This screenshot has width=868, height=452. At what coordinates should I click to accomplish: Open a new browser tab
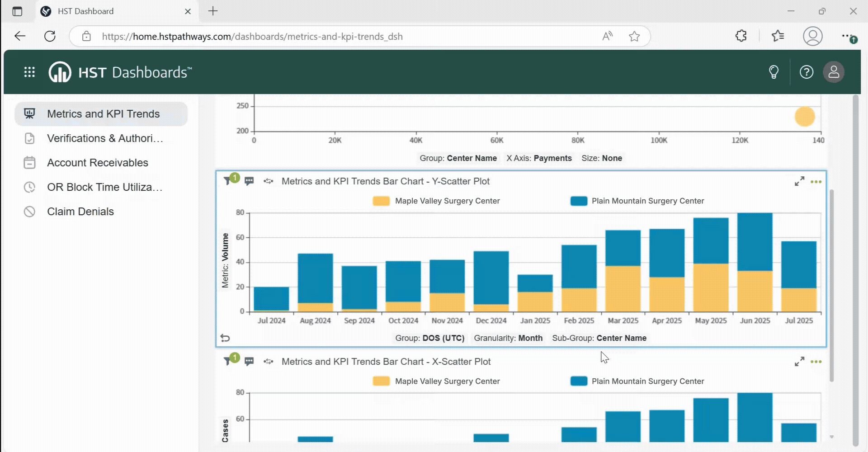point(213,11)
